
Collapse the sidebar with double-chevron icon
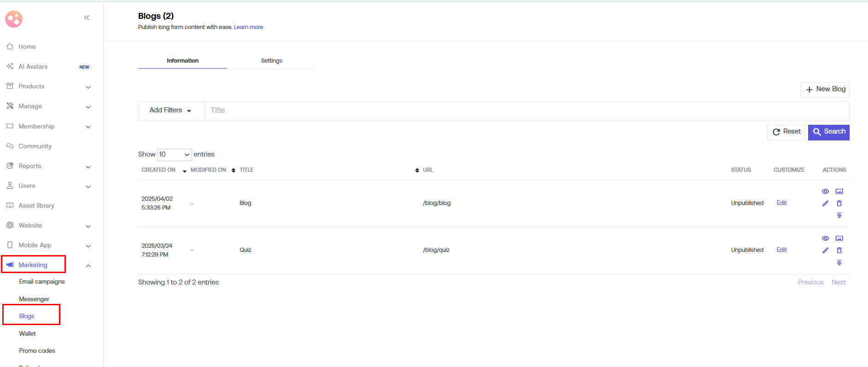pyautogui.click(x=87, y=17)
